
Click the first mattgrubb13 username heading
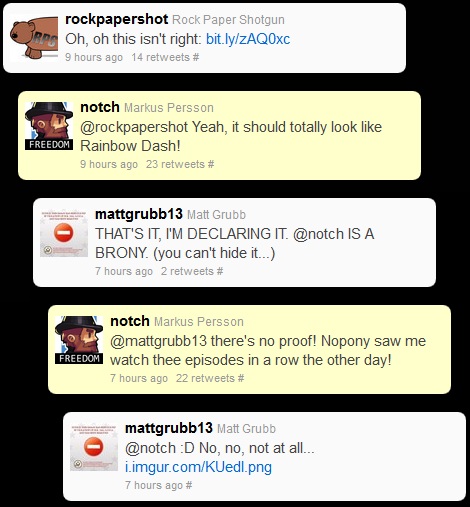(139, 214)
